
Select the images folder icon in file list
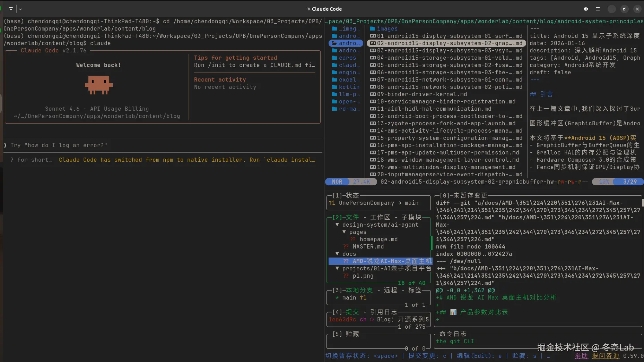[x=373, y=29]
